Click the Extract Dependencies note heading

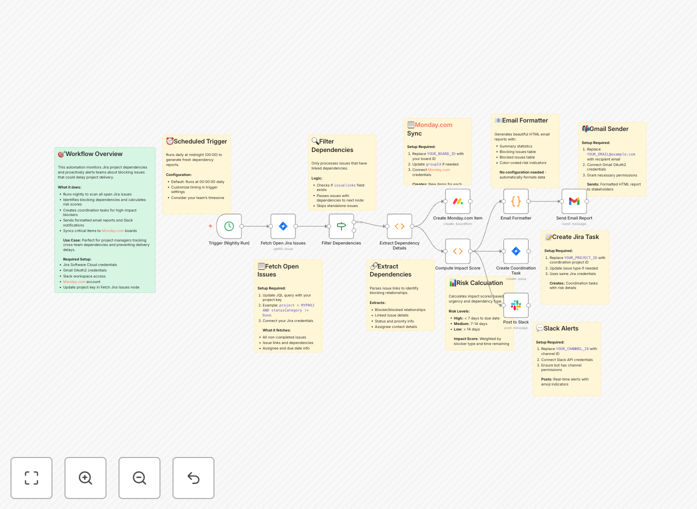coord(390,270)
